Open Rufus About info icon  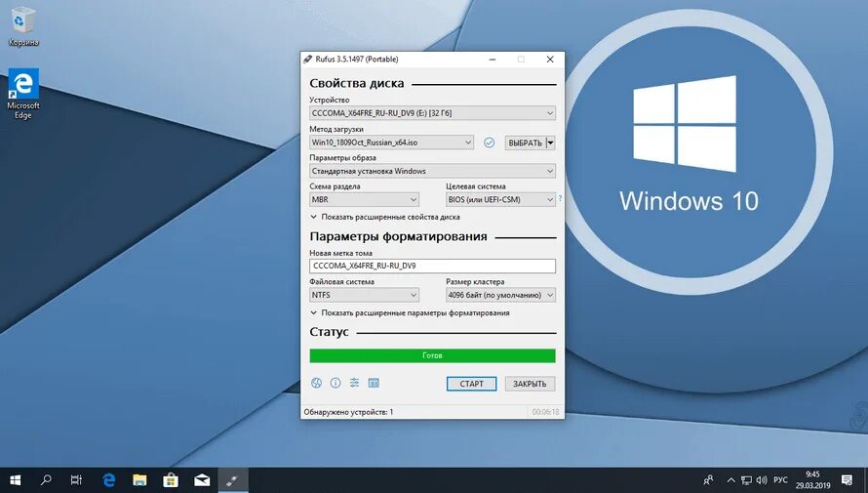pos(335,383)
